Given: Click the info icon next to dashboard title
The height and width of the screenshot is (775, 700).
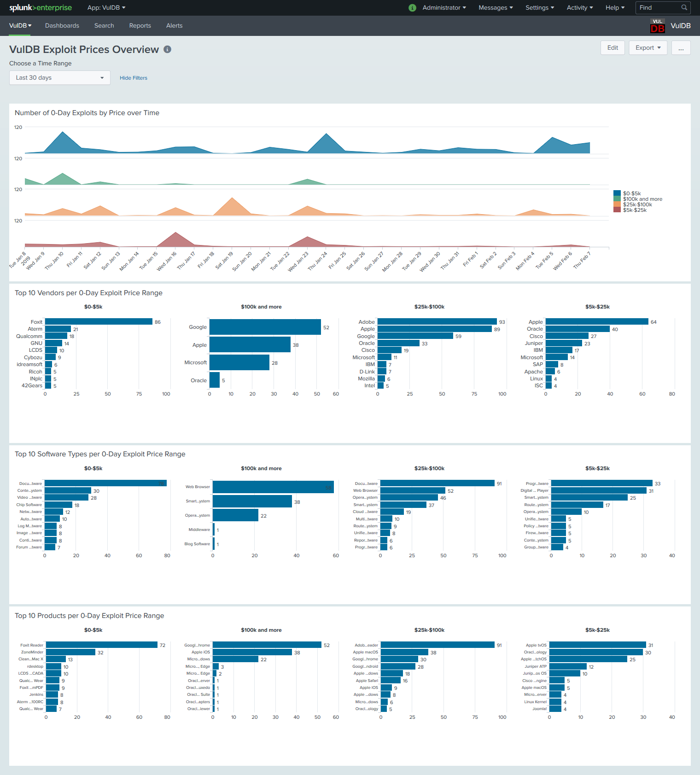Looking at the screenshot, I should click(x=167, y=49).
